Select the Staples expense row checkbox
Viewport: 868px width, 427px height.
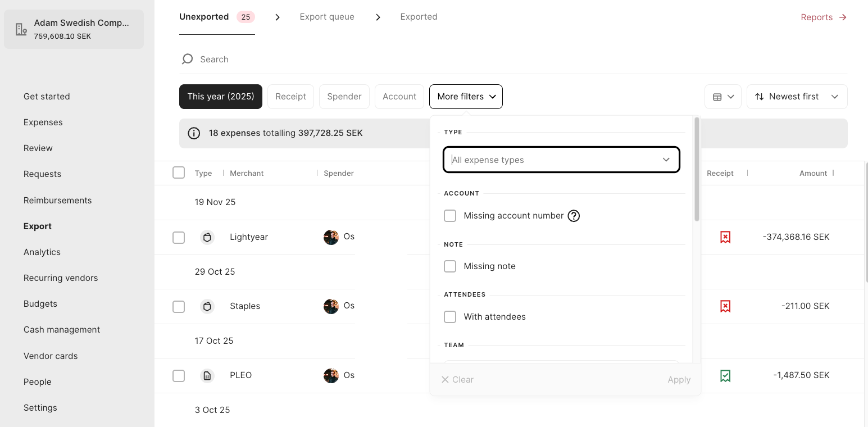pos(179,306)
